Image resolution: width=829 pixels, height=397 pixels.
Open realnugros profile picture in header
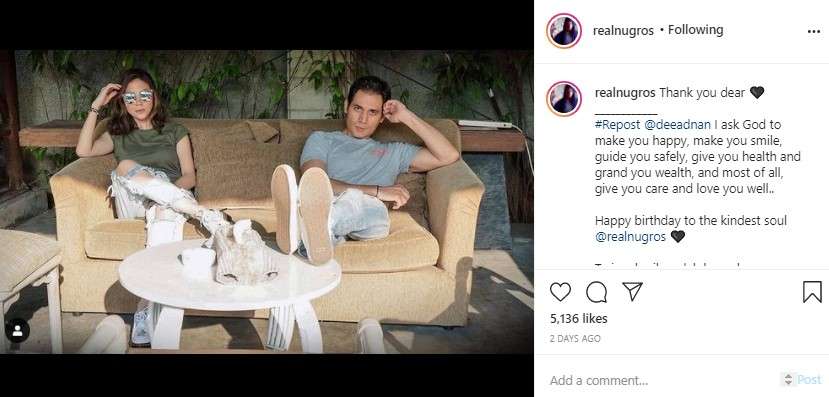(564, 31)
